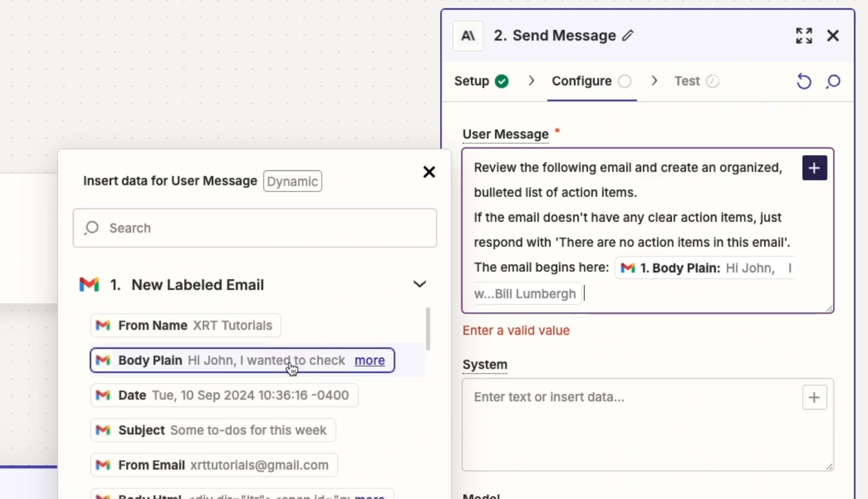Click the undo/revert arrow icon
This screenshot has height=499, width=868.
pos(803,81)
